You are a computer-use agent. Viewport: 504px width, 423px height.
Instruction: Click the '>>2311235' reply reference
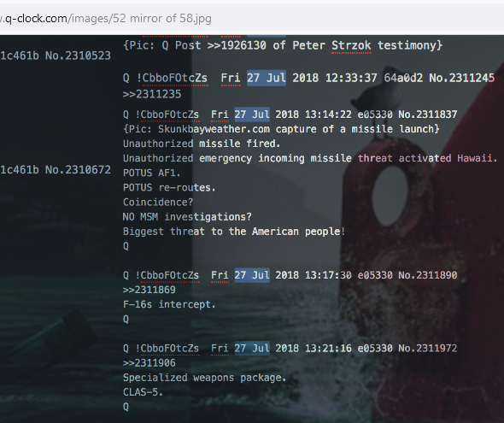click(x=152, y=94)
